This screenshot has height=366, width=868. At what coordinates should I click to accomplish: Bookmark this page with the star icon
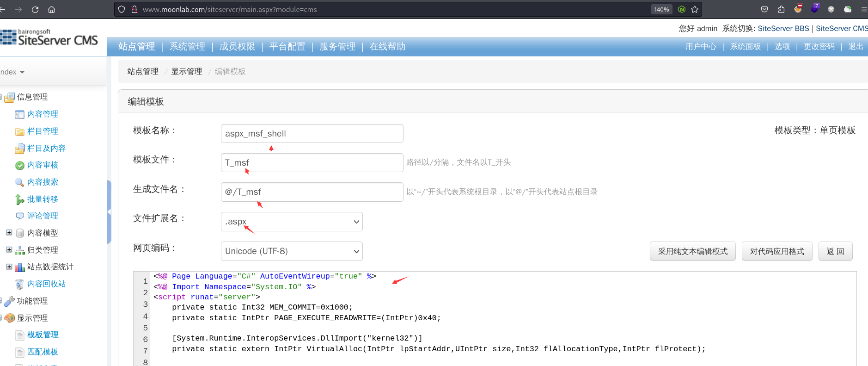point(695,9)
